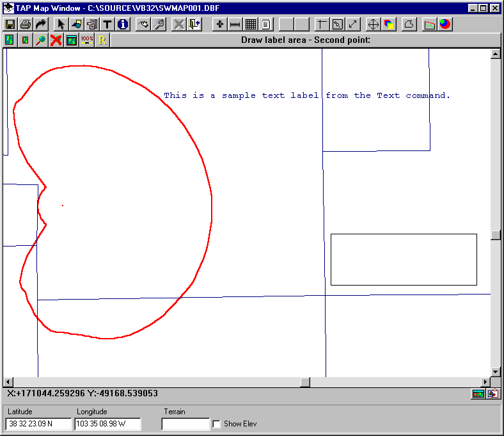The width and height of the screenshot is (504, 436).
Task: Click the 100% zoom icon
Action: click(87, 40)
